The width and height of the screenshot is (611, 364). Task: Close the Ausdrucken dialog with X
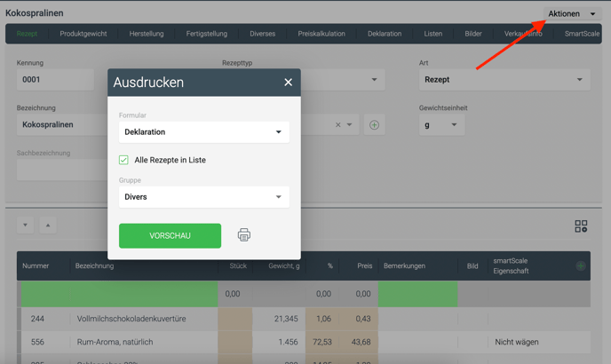coord(288,83)
